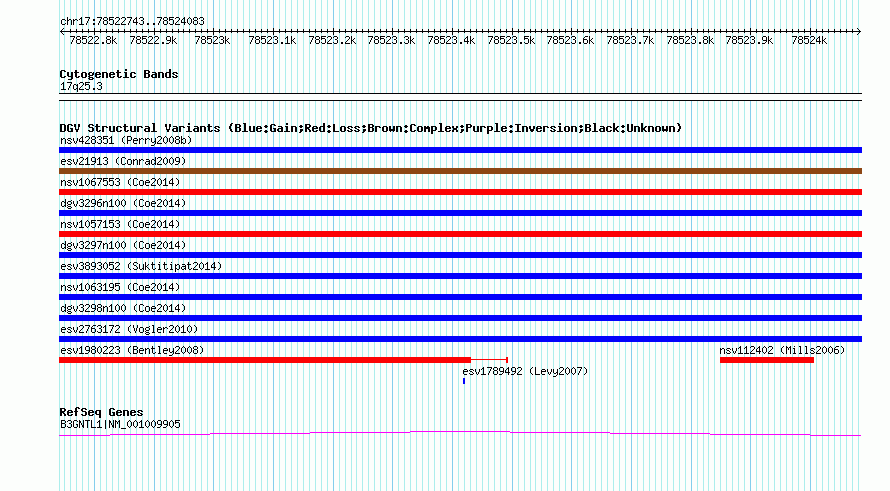Image resolution: width=890 pixels, height=491 pixels.
Task: Click the thin red whisker of esv1980223
Action: click(x=489, y=360)
